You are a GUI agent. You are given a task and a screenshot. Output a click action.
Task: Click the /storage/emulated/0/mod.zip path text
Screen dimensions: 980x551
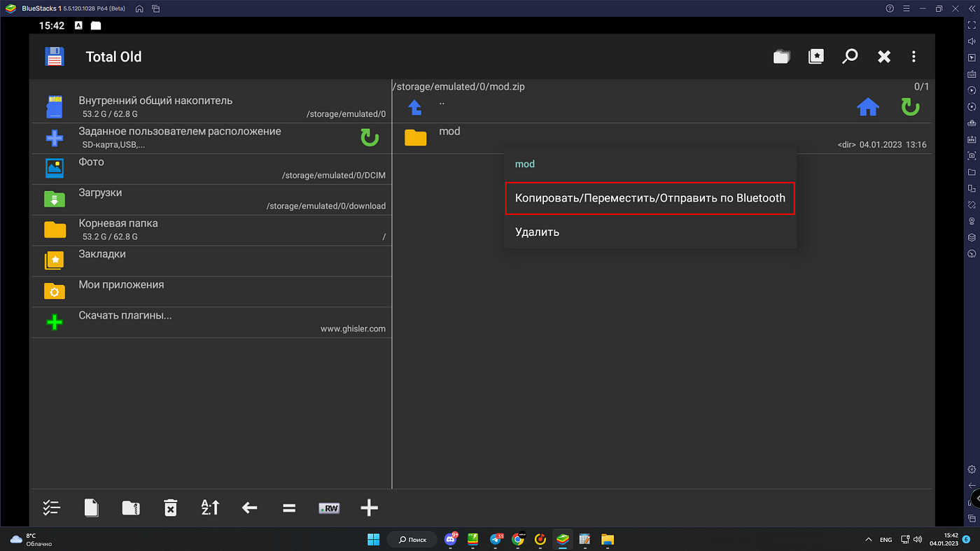point(459,87)
